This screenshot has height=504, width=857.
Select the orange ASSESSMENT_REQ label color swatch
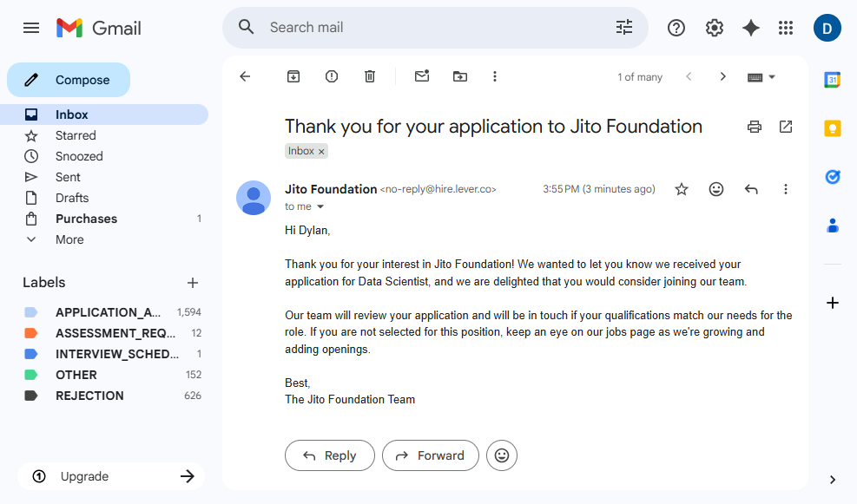point(31,333)
